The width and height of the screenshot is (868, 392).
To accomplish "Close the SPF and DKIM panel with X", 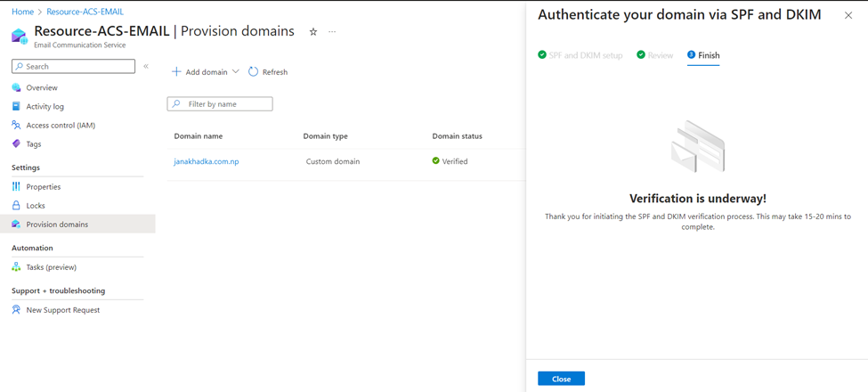I will (x=848, y=15).
